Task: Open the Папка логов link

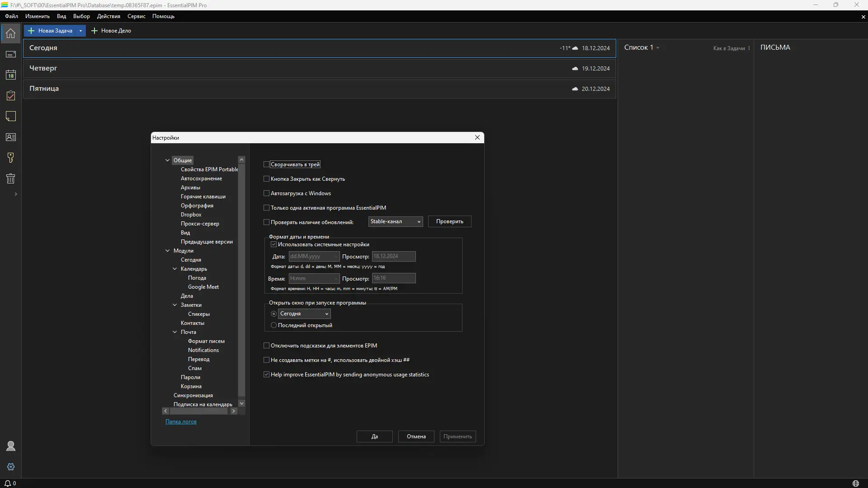Action: coord(181,422)
